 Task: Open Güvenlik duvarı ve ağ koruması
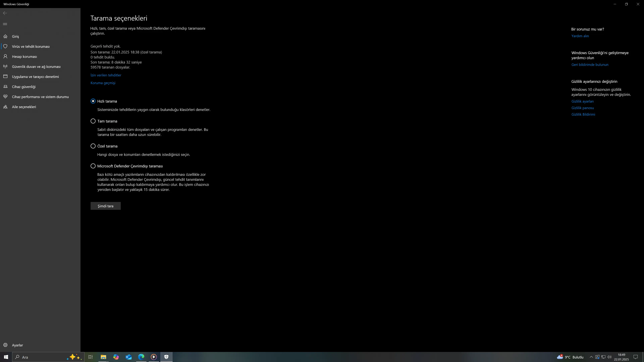(40, 67)
